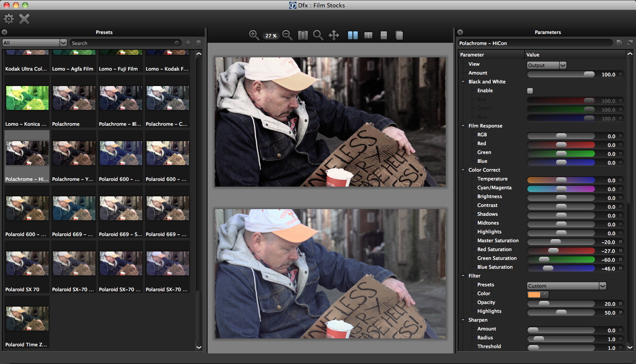Activate the Pan tool in the viewer toolbar
Viewport: 636px width, 364px height.
coord(334,35)
